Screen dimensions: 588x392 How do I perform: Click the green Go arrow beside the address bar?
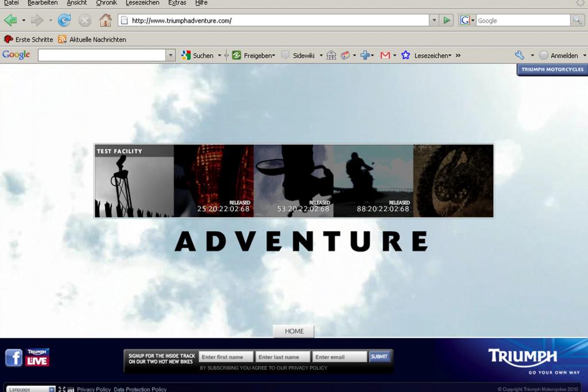coord(446,20)
